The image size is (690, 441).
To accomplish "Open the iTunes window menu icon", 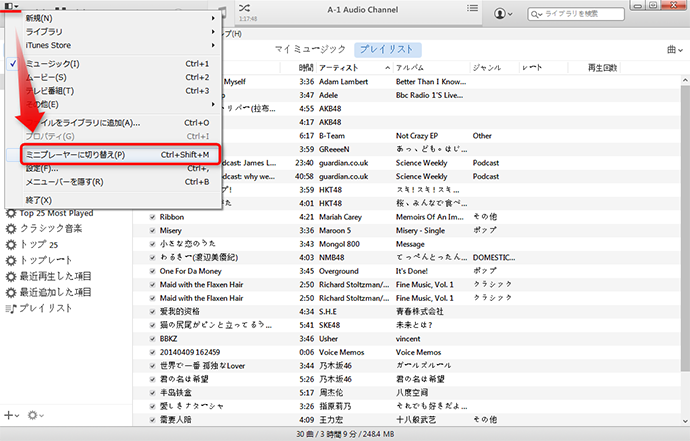I will [11, 6].
